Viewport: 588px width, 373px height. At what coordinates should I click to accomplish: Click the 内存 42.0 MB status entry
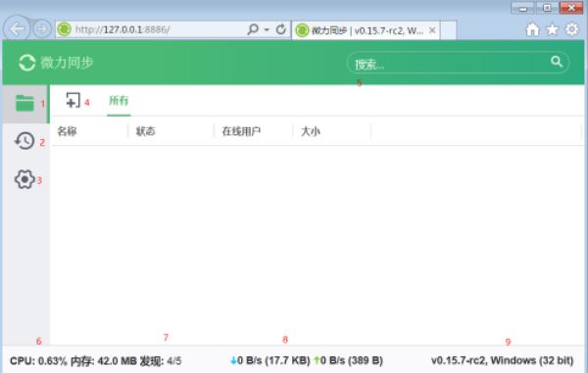pyautogui.click(x=104, y=361)
